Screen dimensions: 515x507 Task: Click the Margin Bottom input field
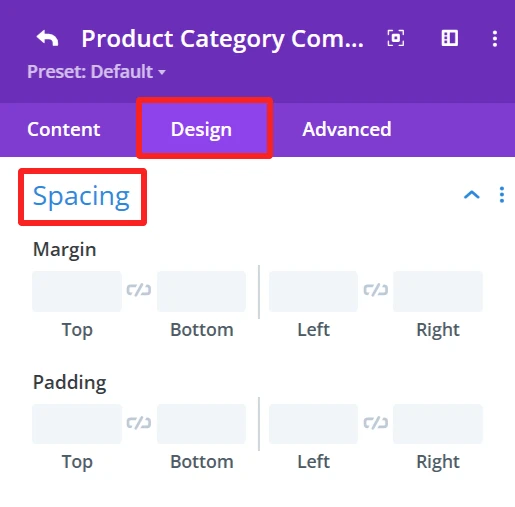201,291
